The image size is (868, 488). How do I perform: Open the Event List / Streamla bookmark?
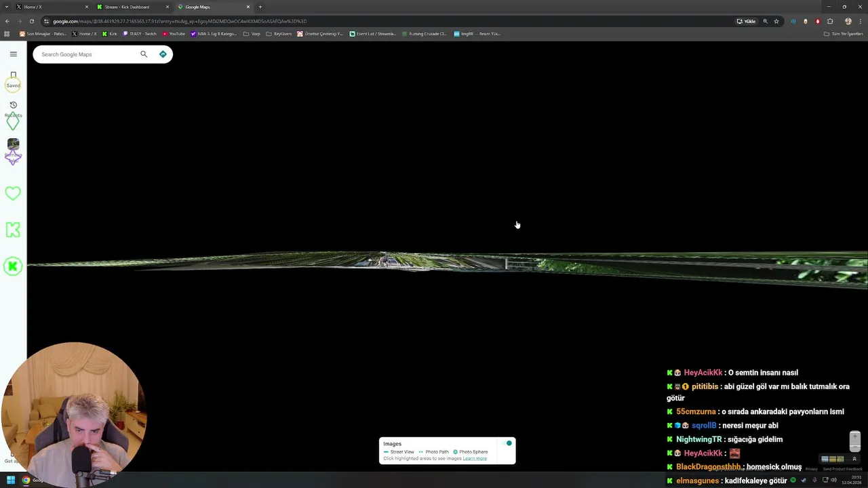click(x=372, y=33)
